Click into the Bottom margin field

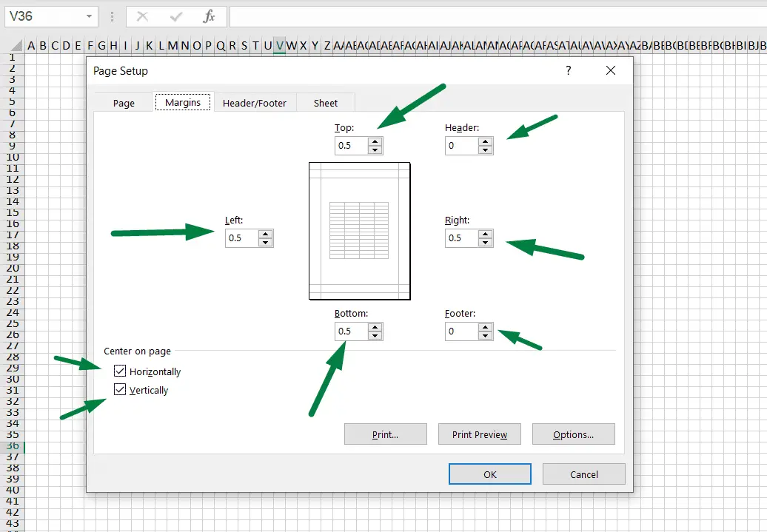[352, 331]
